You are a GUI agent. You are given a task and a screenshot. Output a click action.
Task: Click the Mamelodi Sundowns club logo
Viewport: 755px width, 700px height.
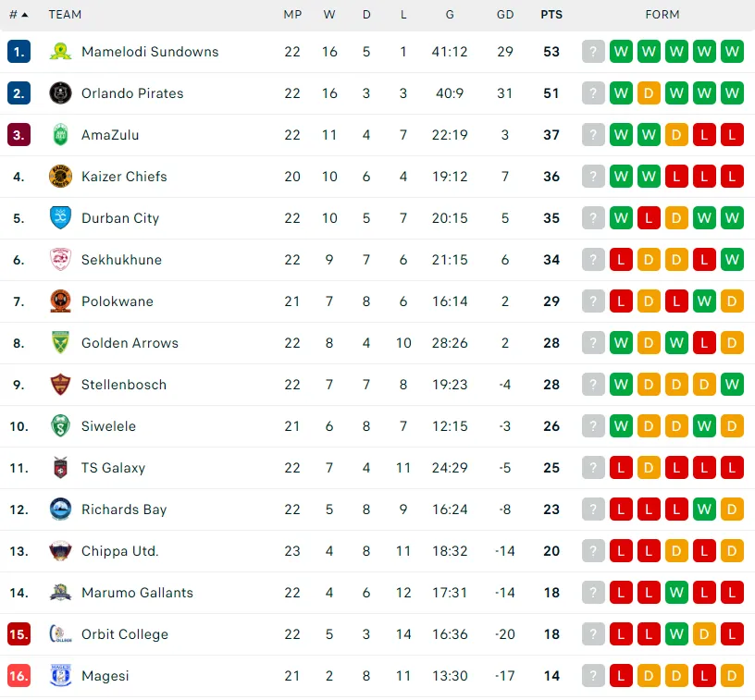point(60,52)
